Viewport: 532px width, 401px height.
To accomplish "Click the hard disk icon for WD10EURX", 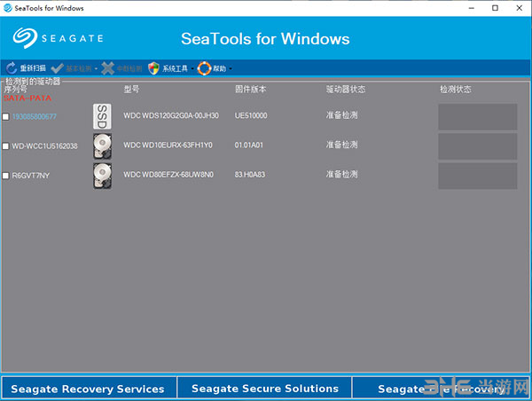I will tap(103, 146).
